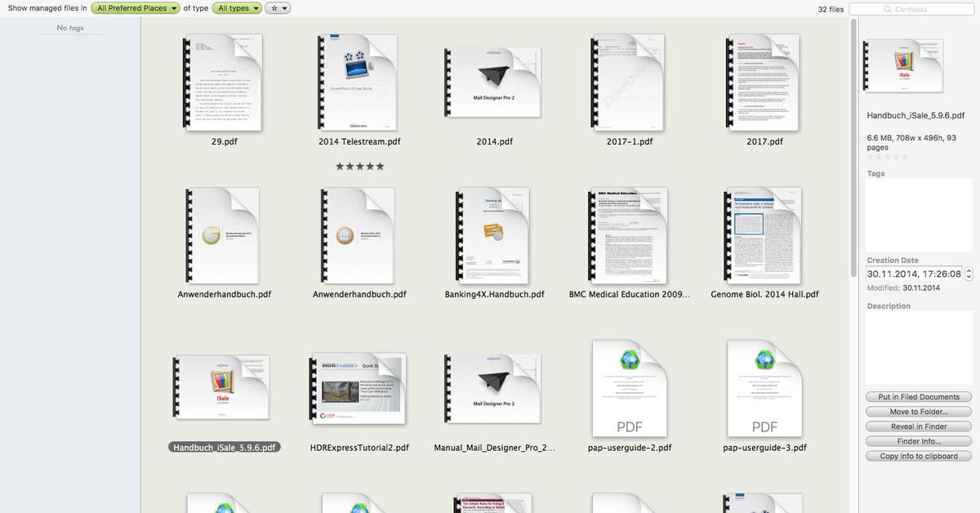The width and height of the screenshot is (980, 513).
Task: Select the 2014.pdf Mail Designer thumbnail
Action: pyautogui.click(x=494, y=83)
